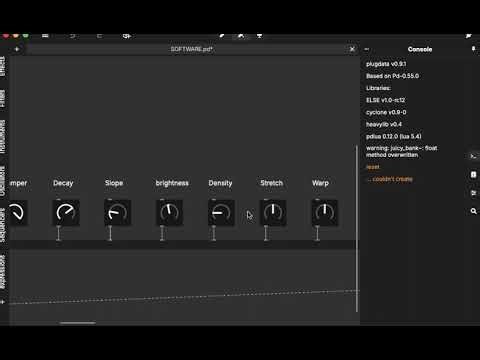Open the add-object menu icon

click(x=127, y=35)
